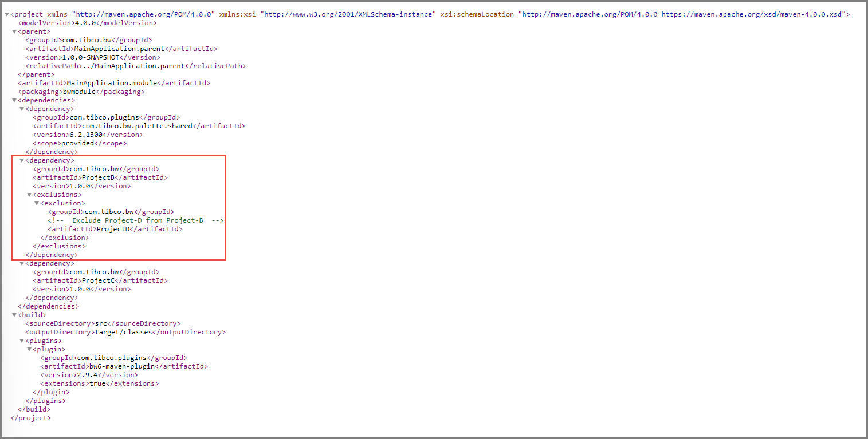
Task: Click the outputDirectory target/classes line
Action: tap(125, 332)
